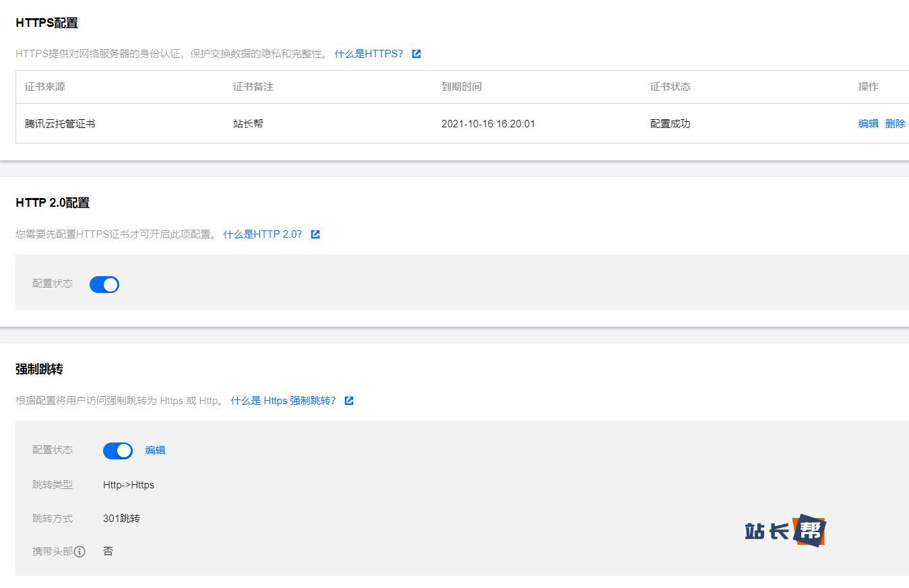Screen dimensions: 909x588
Task: Open the external link icon after Https 强制跳转
Action: pyautogui.click(x=349, y=401)
